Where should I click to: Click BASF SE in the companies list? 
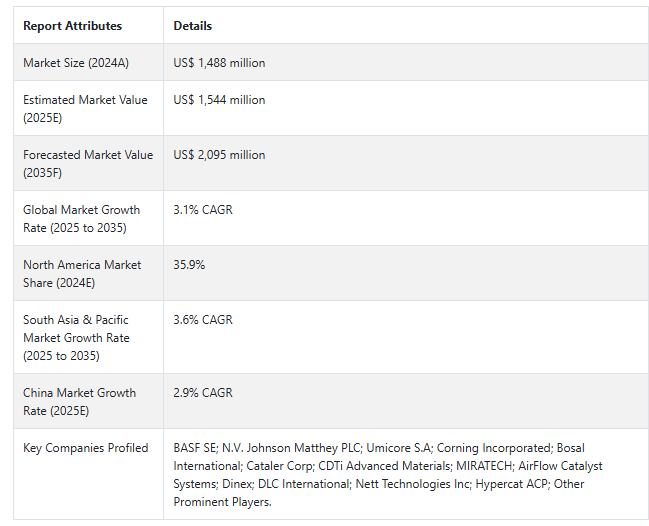pyautogui.click(x=195, y=448)
